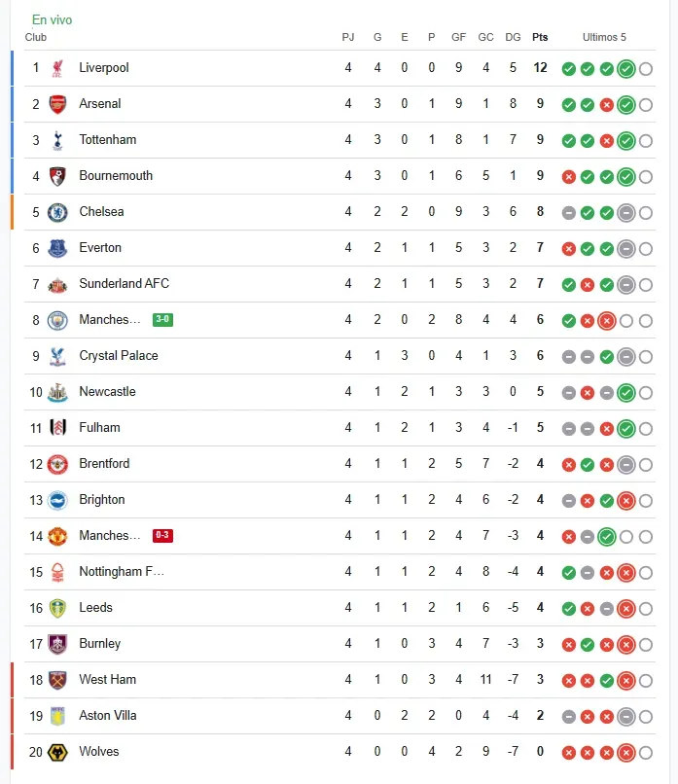Click the Everton club crest icon
678x784 pixels.
tap(57, 248)
